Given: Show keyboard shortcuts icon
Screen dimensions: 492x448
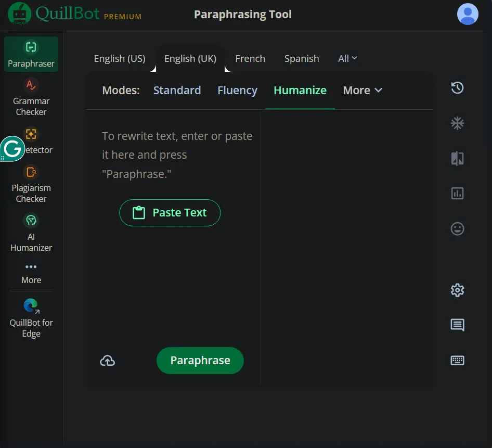Looking at the screenshot, I should pyautogui.click(x=457, y=361).
